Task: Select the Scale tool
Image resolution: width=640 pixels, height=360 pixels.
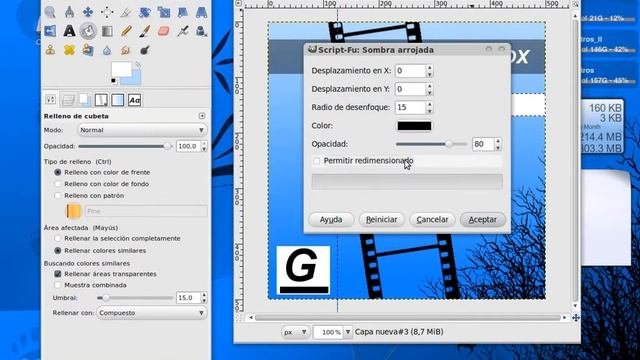Action: point(164,12)
